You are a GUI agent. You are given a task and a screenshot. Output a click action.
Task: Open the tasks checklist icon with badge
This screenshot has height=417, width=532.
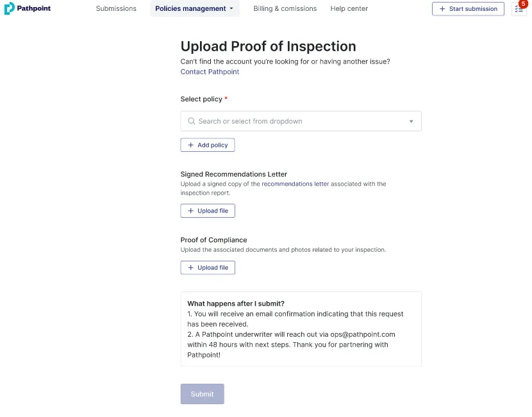tap(519, 10)
